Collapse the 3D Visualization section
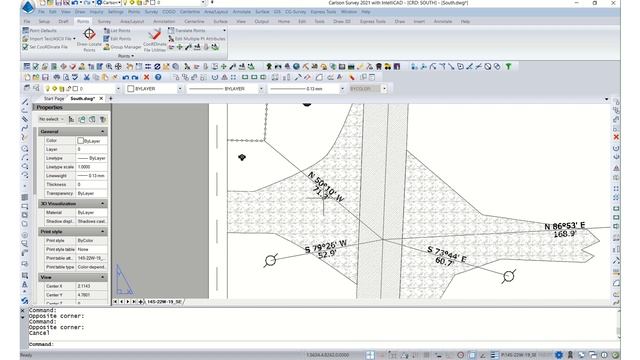 102,204
